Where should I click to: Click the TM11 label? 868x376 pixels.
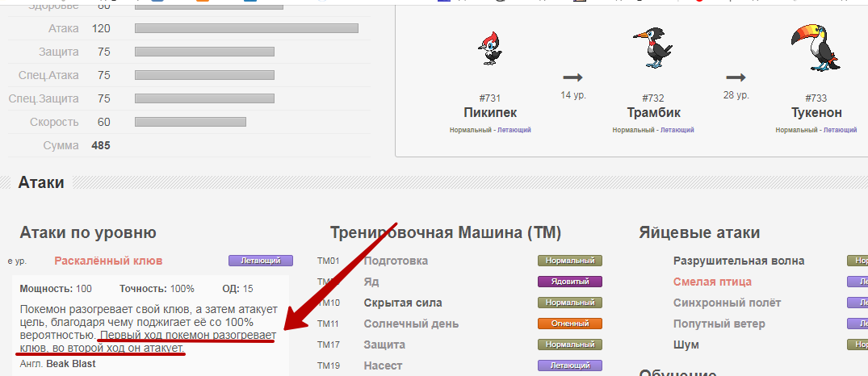click(x=328, y=324)
